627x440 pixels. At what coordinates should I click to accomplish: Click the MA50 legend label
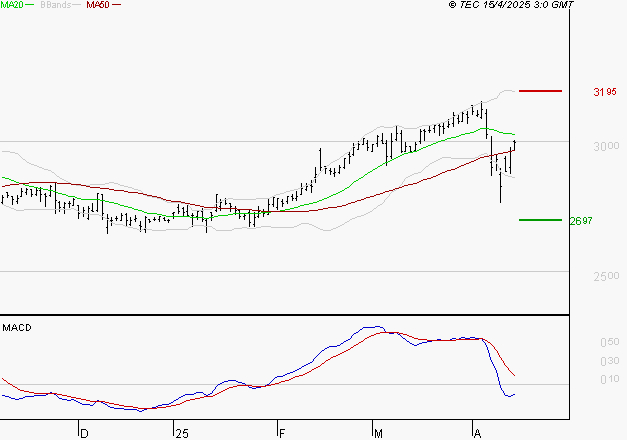point(98,5)
